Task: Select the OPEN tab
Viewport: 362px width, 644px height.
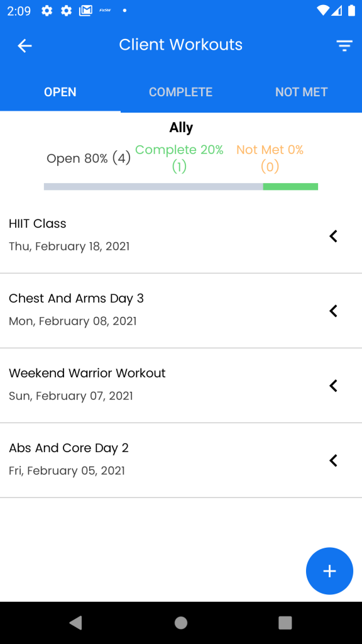Action: click(x=60, y=92)
